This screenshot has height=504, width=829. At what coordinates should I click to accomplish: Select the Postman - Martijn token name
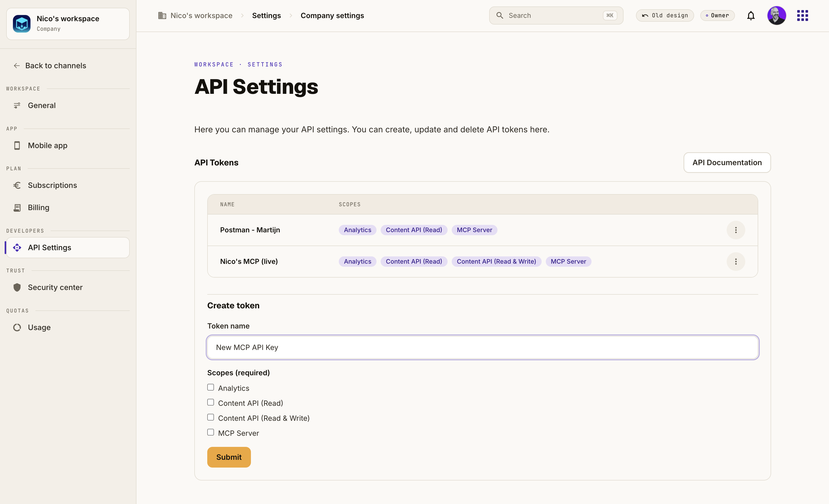(250, 230)
